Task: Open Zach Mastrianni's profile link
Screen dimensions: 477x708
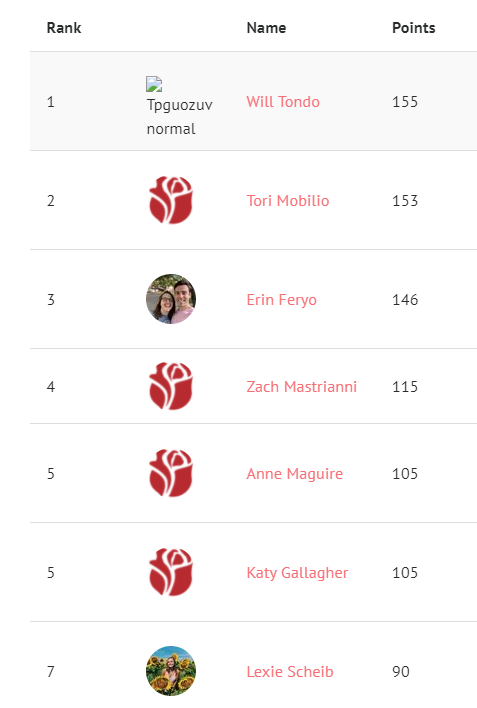Action: click(x=301, y=387)
